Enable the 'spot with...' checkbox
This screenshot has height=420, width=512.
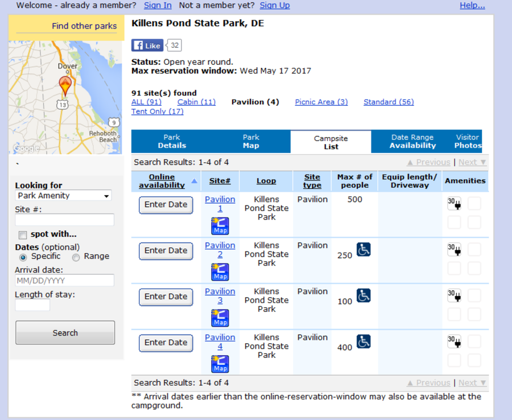[23, 235]
